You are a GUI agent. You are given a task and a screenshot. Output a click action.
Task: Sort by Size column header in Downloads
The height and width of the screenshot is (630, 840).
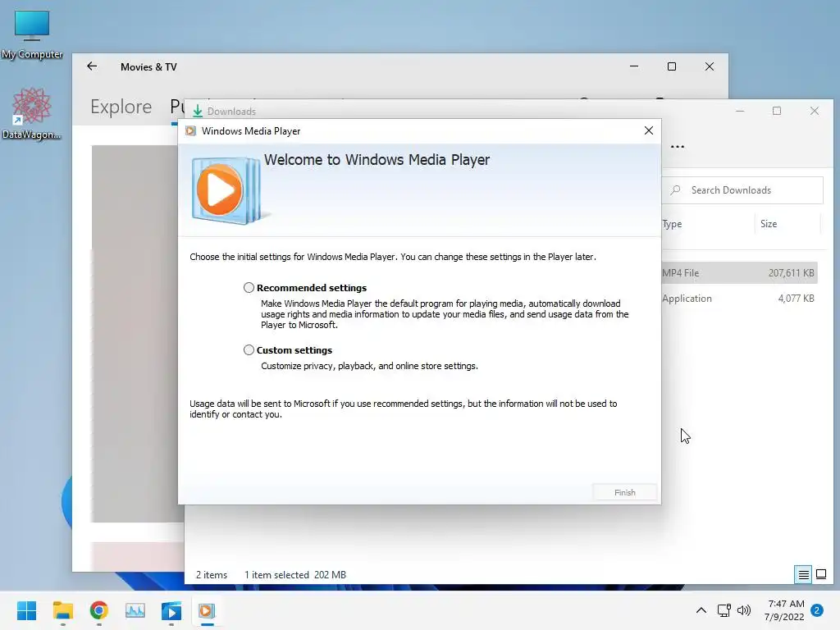(x=768, y=224)
